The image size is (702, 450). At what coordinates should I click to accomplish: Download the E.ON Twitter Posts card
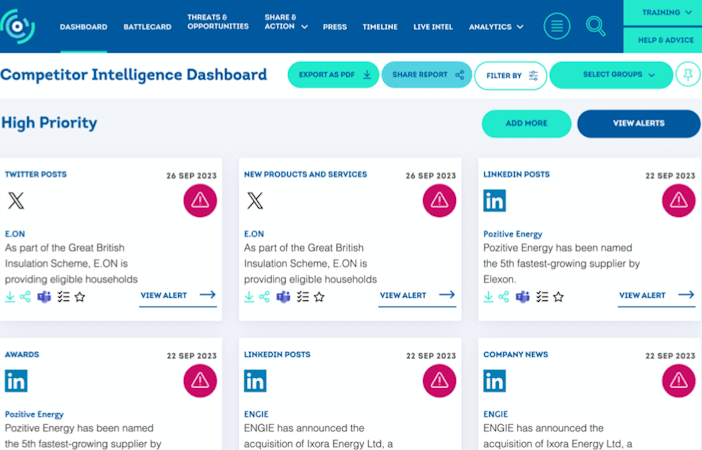tap(10, 297)
